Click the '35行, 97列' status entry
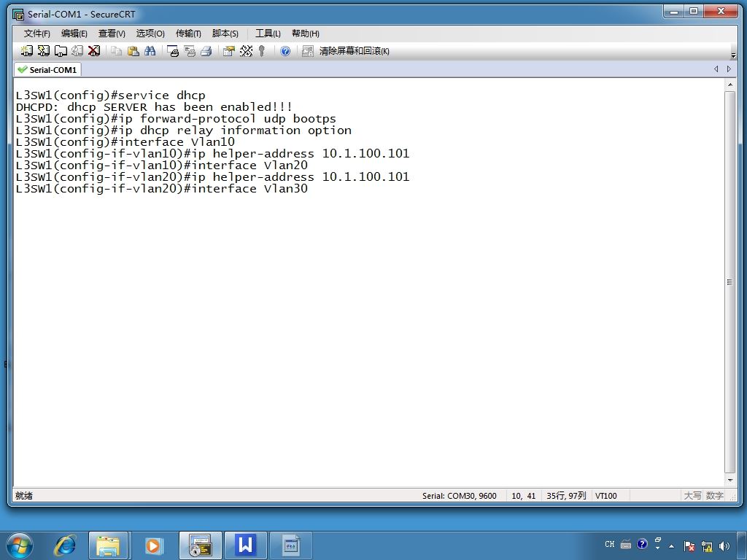Image resolution: width=747 pixels, height=560 pixels. (566, 496)
